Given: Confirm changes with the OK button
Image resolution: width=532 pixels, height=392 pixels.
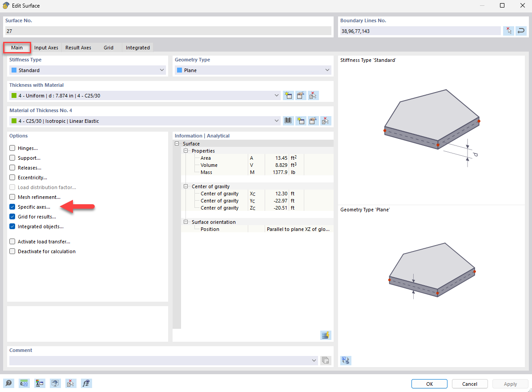Looking at the screenshot, I should click(429, 384).
